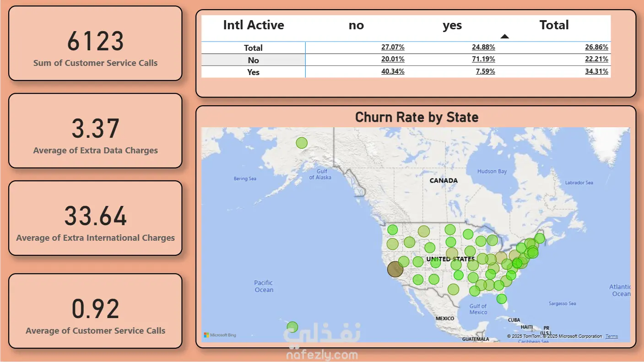
Task: Select the "Yes" row header in the matrix
Action: tap(253, 72)
